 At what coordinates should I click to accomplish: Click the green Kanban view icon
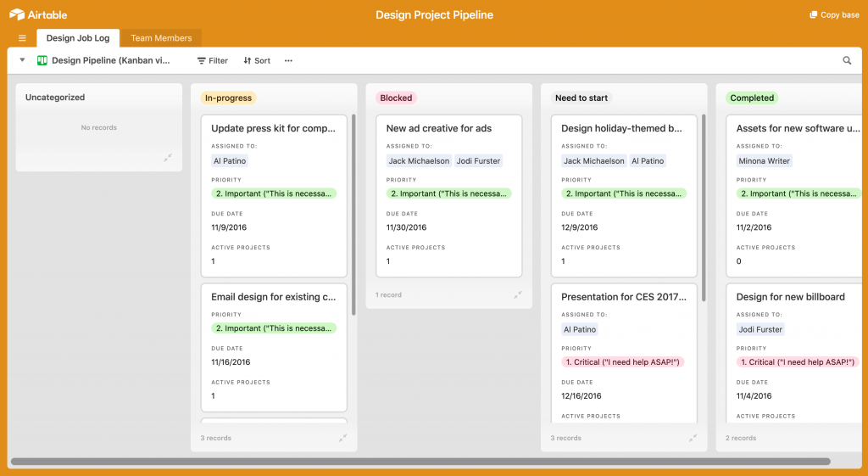point(42,60)
